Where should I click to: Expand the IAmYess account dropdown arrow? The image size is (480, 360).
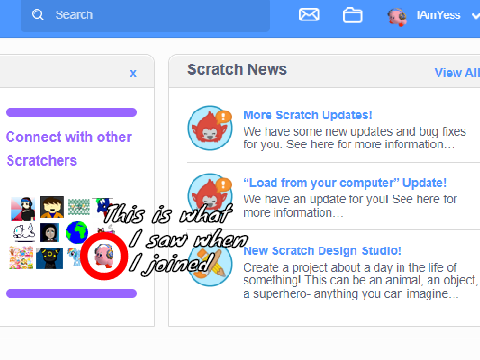(x=476, y=15)
